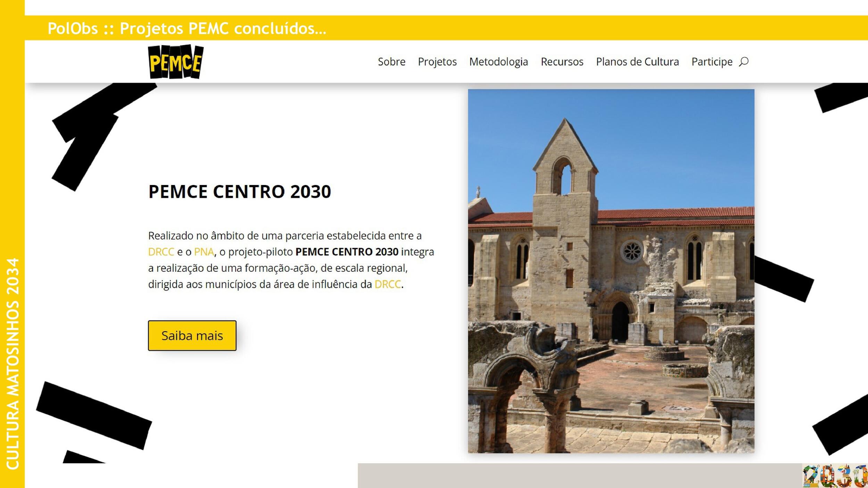868x488 pixels.
Task: Click the PEMCE logo
Action: 176,62
